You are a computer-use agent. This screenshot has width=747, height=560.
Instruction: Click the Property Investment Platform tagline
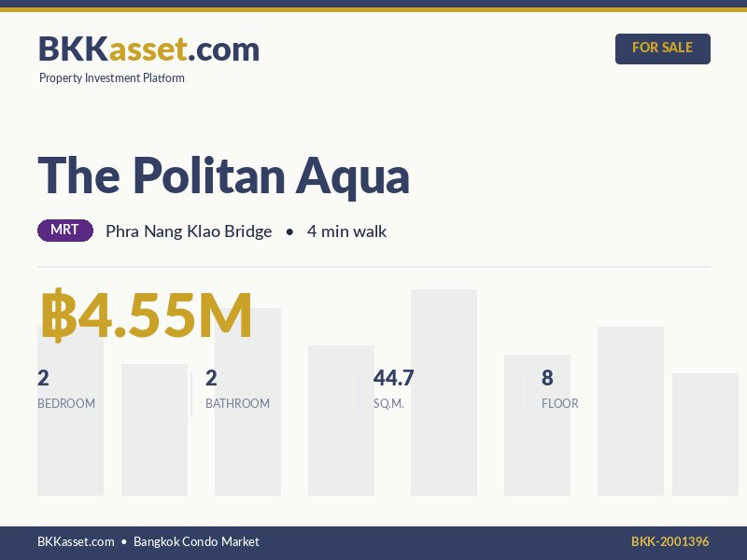(x=112, y=78)
